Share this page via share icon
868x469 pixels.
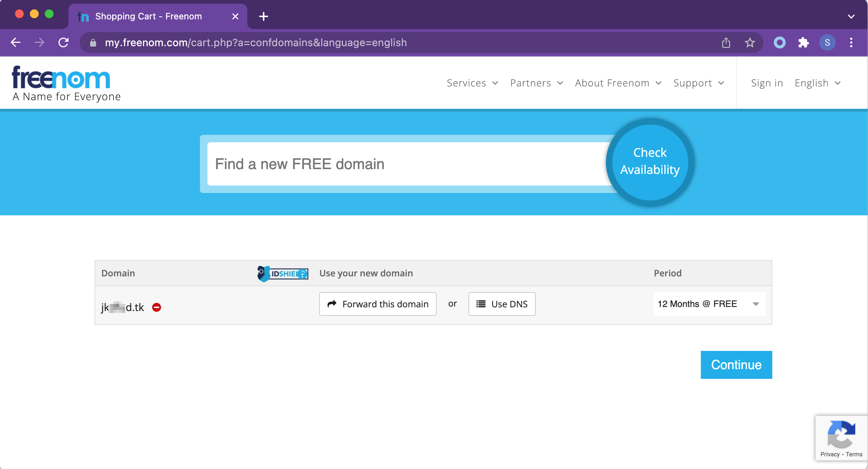(726, 42)
